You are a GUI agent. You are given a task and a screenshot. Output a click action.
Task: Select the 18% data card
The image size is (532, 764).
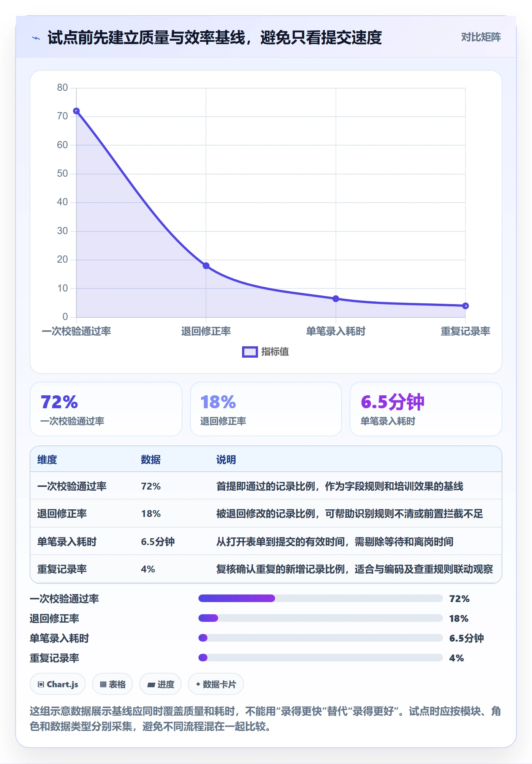[266, 409]
